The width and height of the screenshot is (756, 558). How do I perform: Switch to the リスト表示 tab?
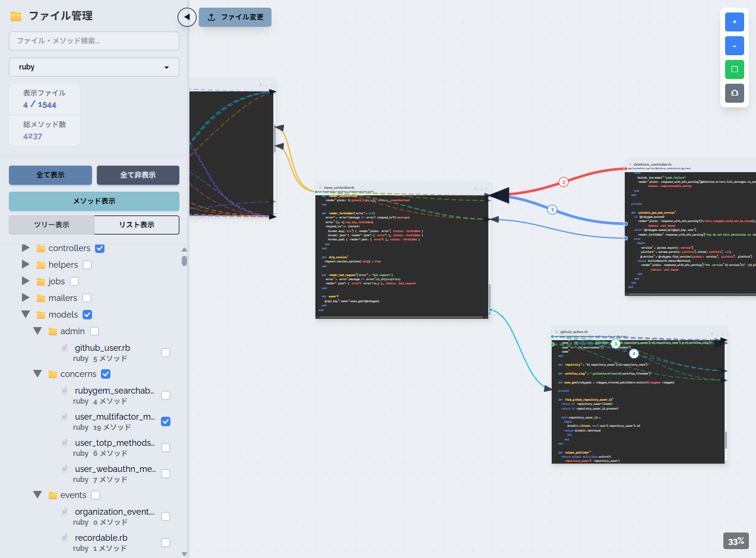(137, 225)
